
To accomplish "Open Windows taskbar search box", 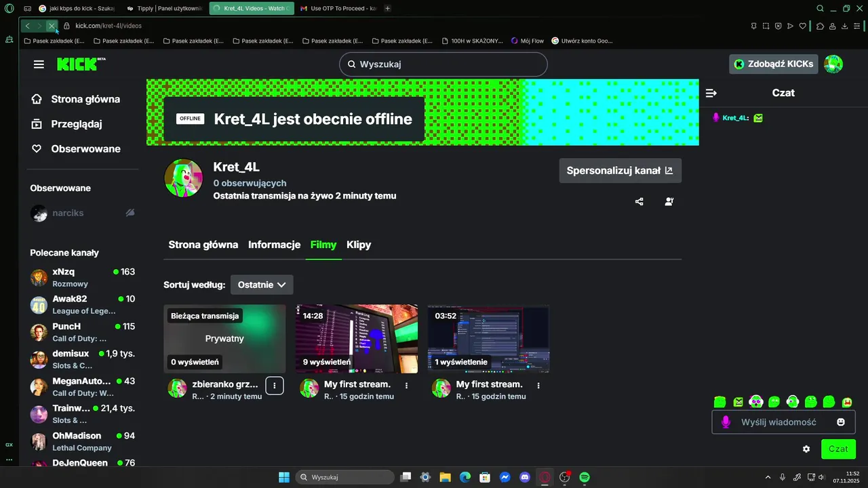I will (x=344, y=477).
